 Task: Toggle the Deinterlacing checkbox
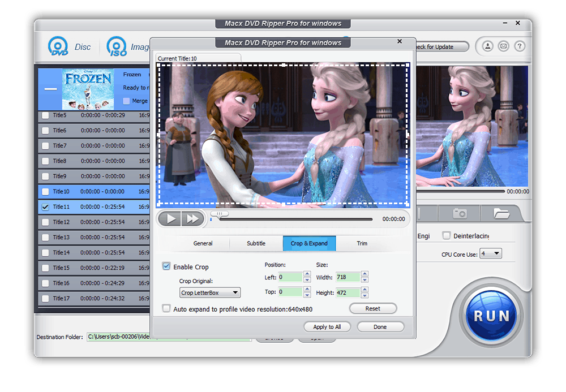(447, 235)
